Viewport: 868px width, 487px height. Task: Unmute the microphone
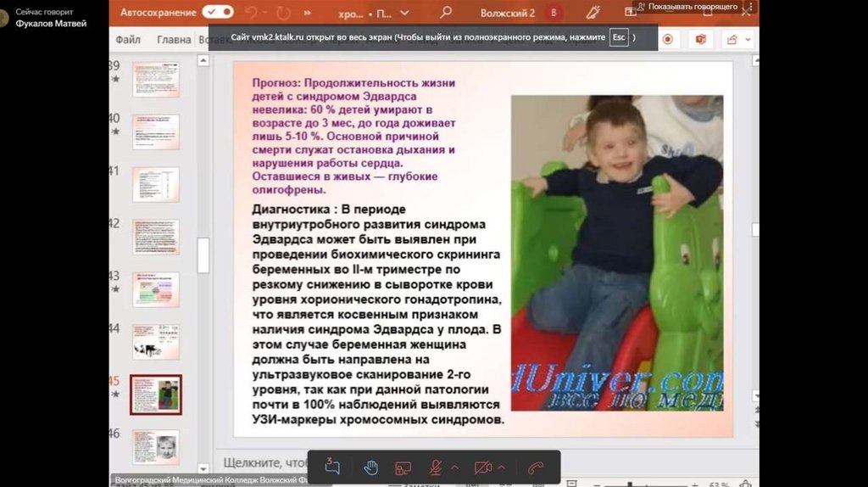click(436, 467)
